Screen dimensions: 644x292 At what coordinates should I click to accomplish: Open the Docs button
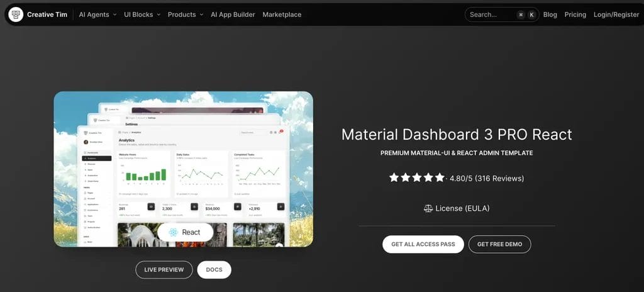[214, 270]
